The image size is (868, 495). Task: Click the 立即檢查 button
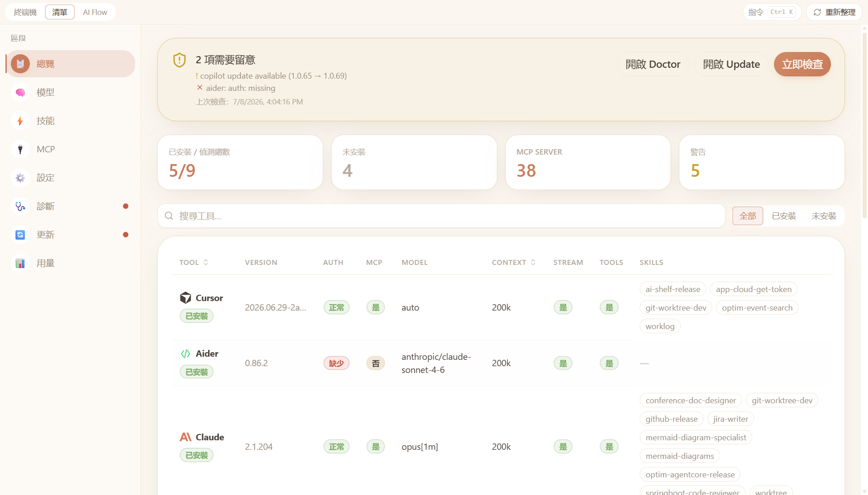pos(802,64)
